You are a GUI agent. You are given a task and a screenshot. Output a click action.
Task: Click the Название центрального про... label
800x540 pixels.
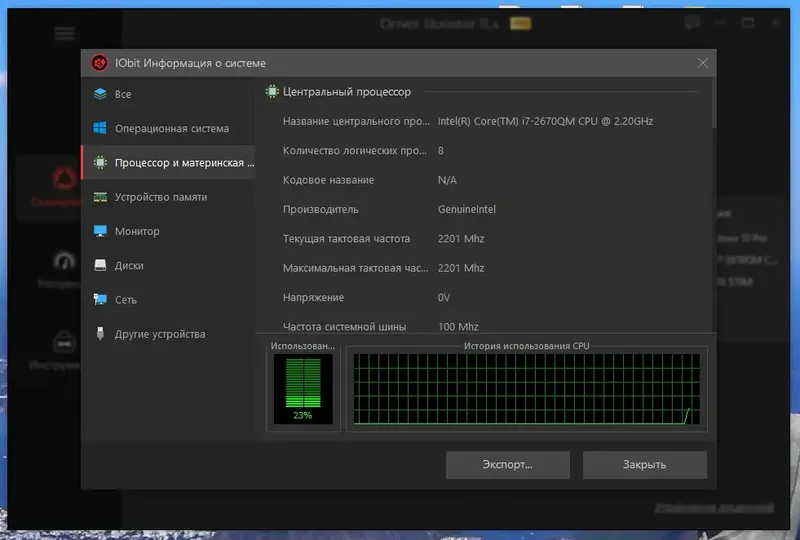356,121
